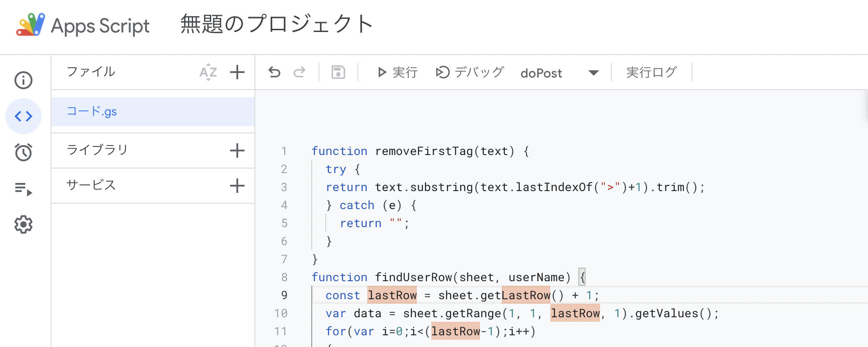Click line number 1 in the gutter
Screen dimensions: 868x347
point(284,151)
